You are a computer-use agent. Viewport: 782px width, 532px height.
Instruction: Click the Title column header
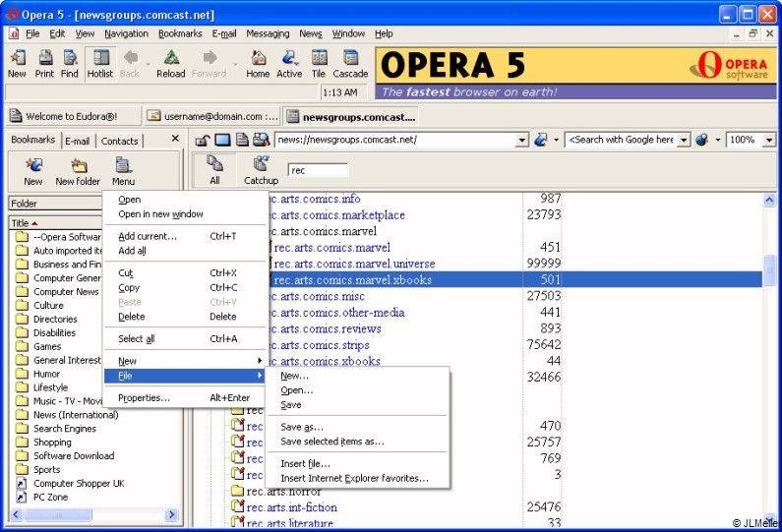[55, 223]
